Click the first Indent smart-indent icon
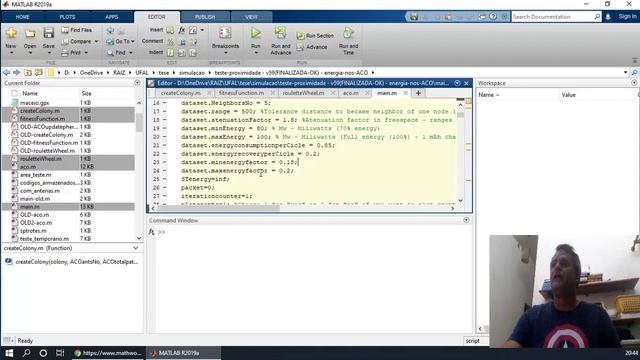 [x=171, y=53]
